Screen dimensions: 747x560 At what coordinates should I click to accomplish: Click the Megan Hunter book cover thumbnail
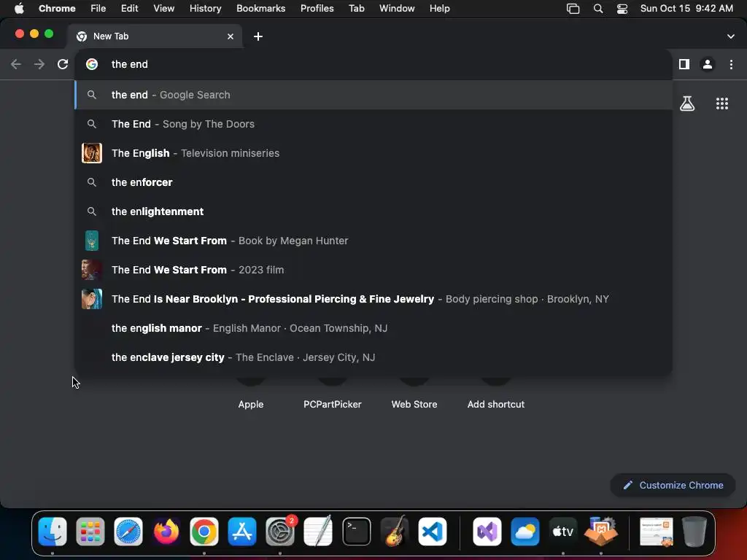coord(92,241)
